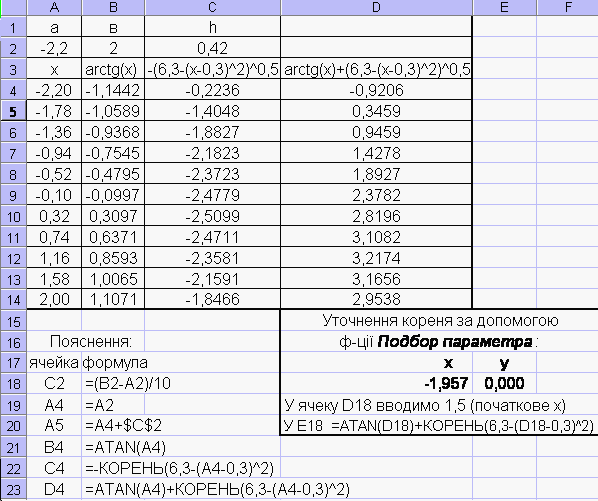The height and width of the screenshot is (501, 598).
Task: Click formula text '=A4+$C$2'
Action: point(123,425)
